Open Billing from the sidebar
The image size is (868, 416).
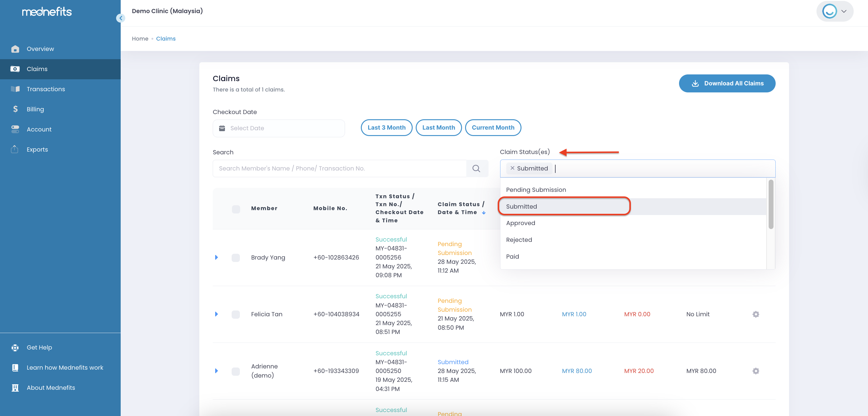click(35, 109)
